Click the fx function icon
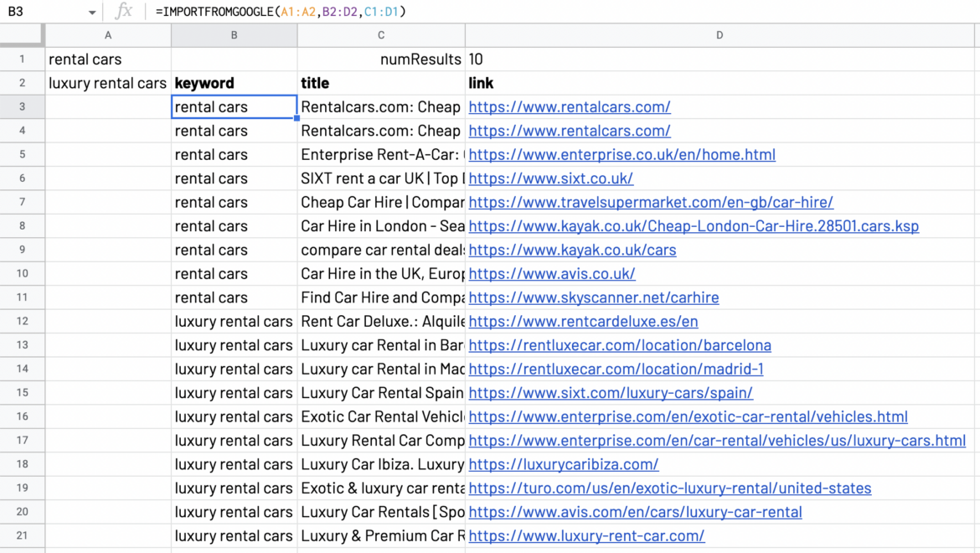The image size is (980, 553). coord(122,12)
